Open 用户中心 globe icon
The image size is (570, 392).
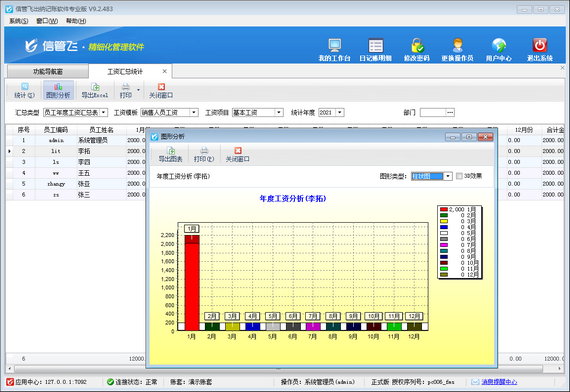pos(499,45)
